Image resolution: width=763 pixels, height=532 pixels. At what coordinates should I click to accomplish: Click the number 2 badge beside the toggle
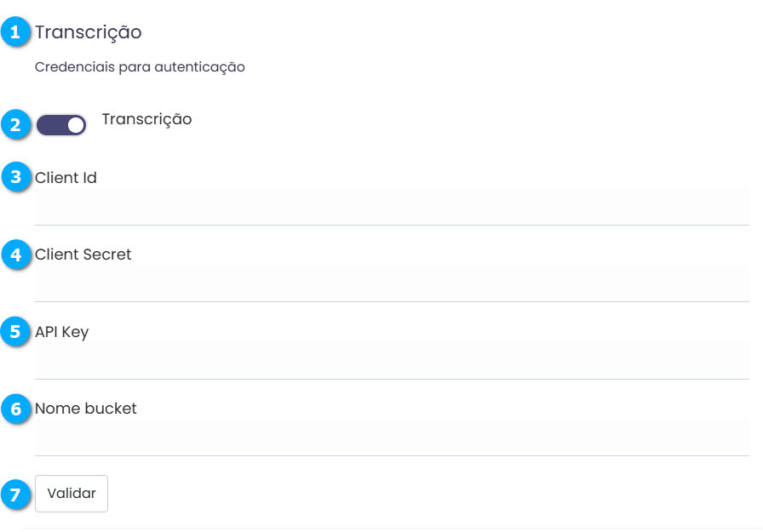14,125
